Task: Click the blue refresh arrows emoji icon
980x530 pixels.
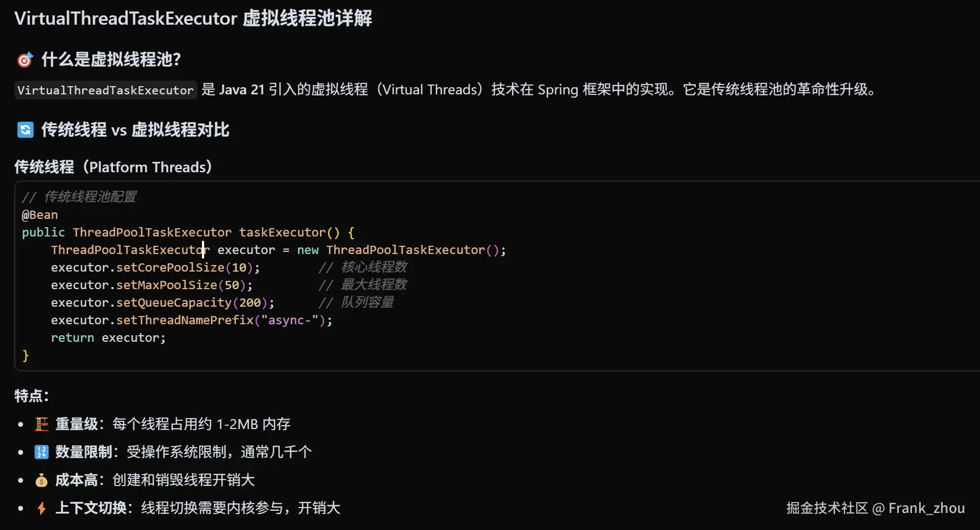Action: point(25,130)
